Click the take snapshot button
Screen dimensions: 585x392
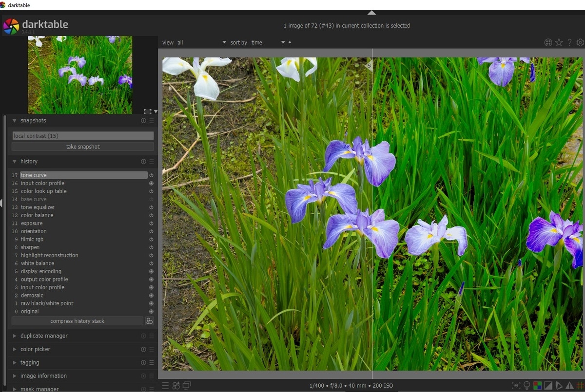pyautogui.click(x=83, y=147)
